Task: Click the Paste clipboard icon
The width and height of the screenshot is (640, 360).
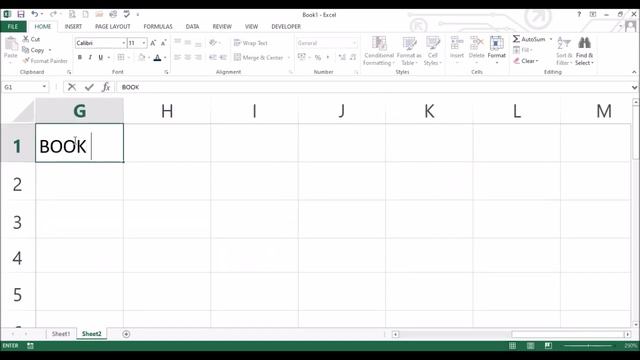Action: tap(11, 44)
